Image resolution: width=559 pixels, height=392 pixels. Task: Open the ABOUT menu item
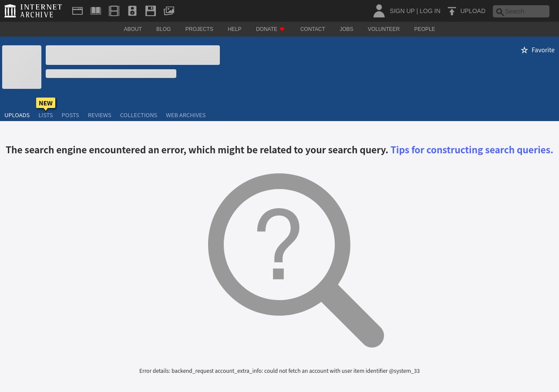(x=133, y=29)
